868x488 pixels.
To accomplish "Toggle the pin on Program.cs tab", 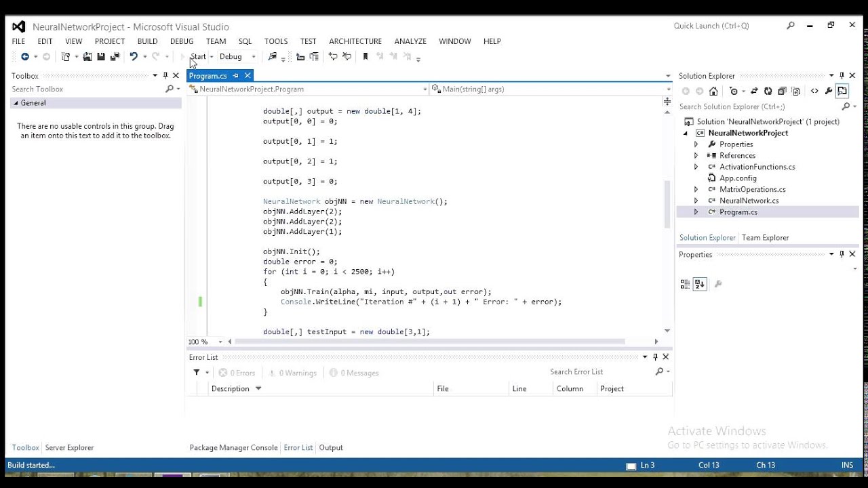I will 236,76.
